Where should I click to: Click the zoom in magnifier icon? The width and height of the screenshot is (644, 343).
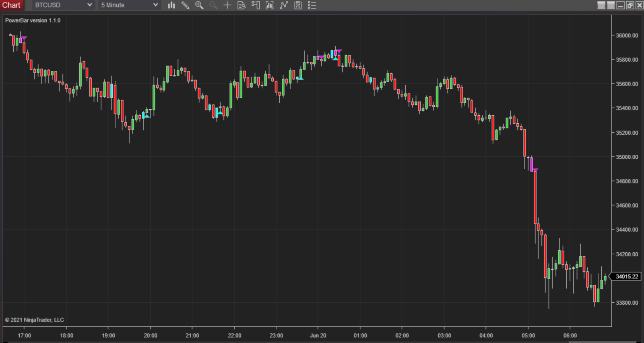click(199, 5)
